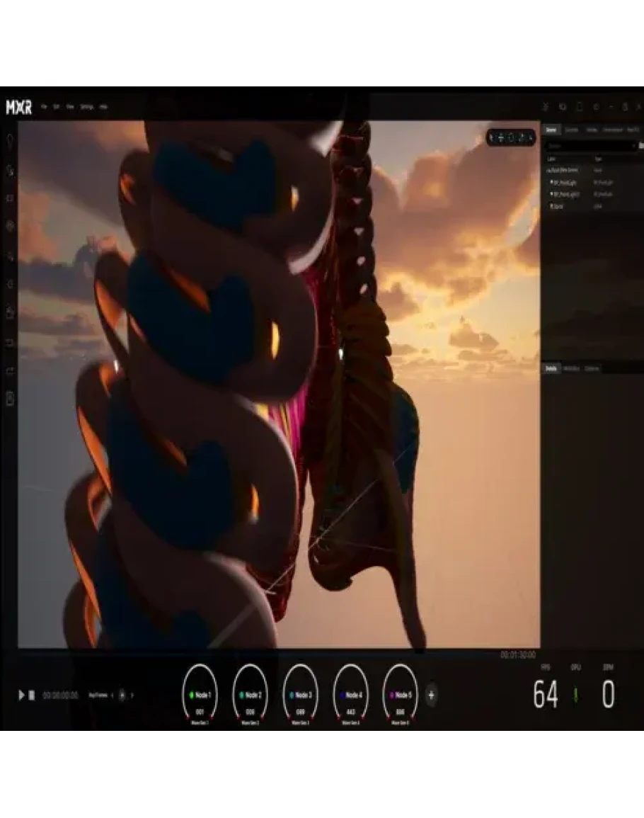
Task: Select the Details tab in lower panel
Action: coord(551,369)
